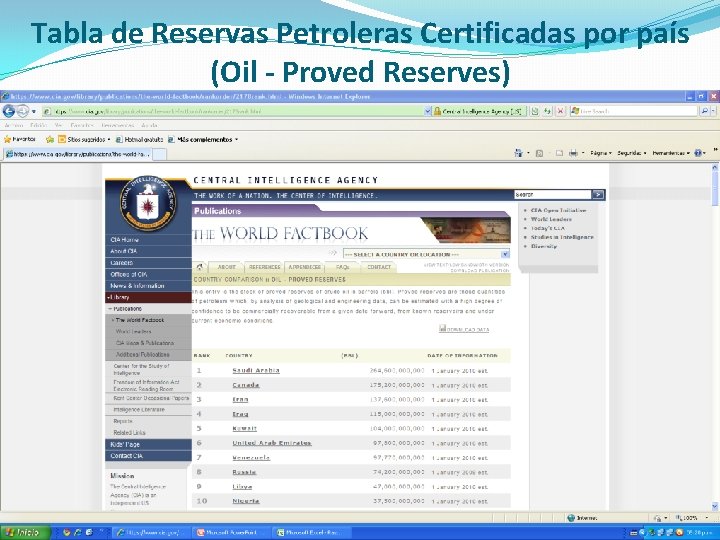
Task: Click the RSS feeds icon in the command bar
Action: [x=540, y=153]
